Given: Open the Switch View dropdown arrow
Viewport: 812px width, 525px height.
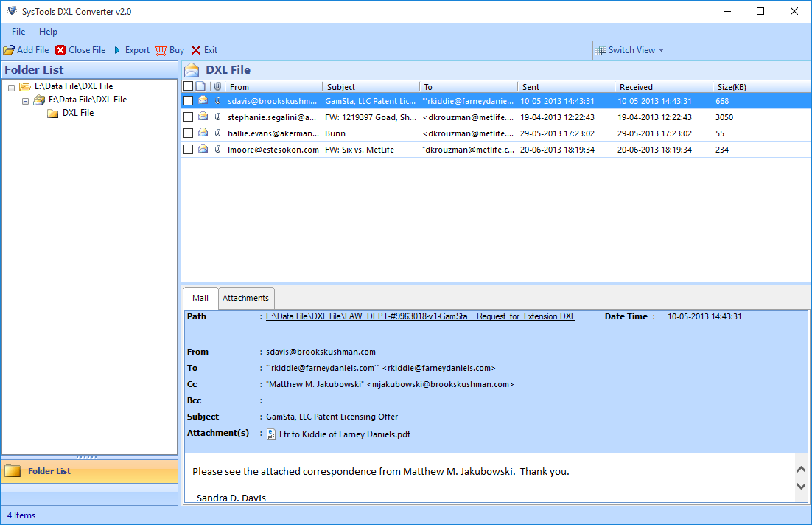Looking at the screenshot, I should click(x=661, y=51).
